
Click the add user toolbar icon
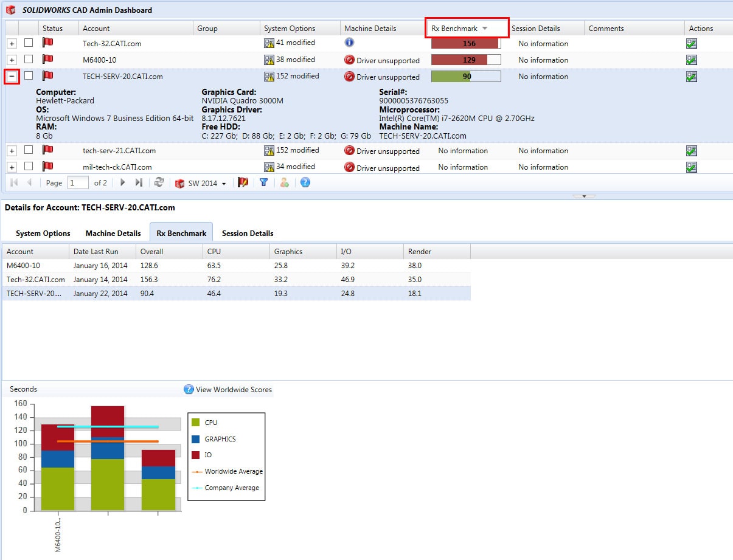tap(284, 182)
